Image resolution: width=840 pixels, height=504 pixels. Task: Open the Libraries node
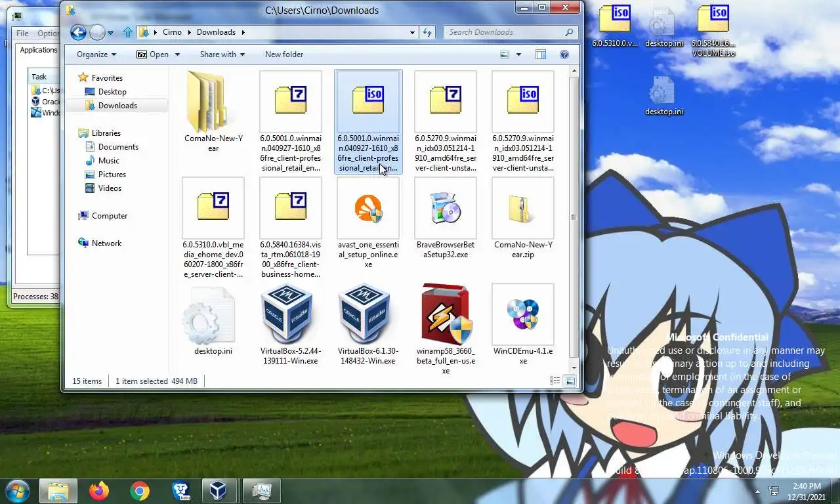pos(106,133)
